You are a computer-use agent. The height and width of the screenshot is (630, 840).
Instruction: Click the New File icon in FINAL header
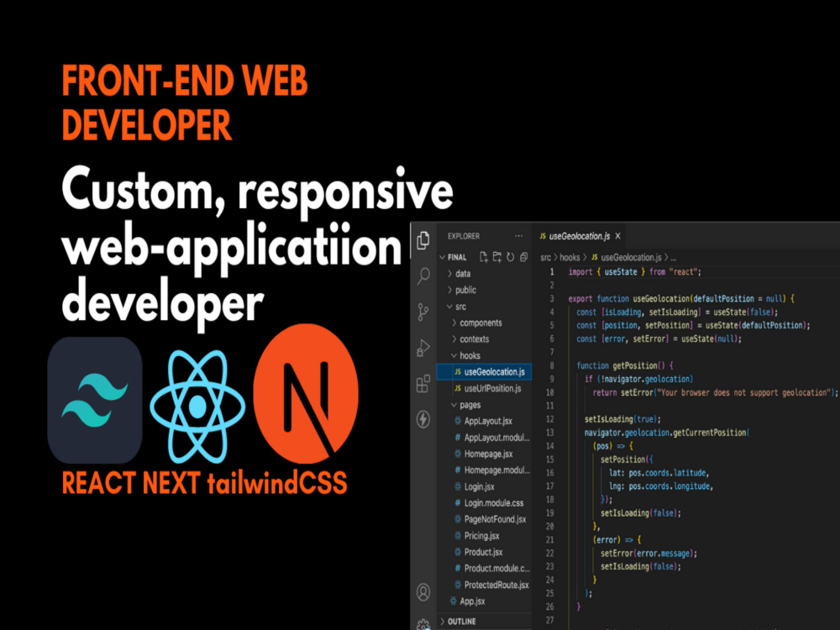[x=484, y=257]
